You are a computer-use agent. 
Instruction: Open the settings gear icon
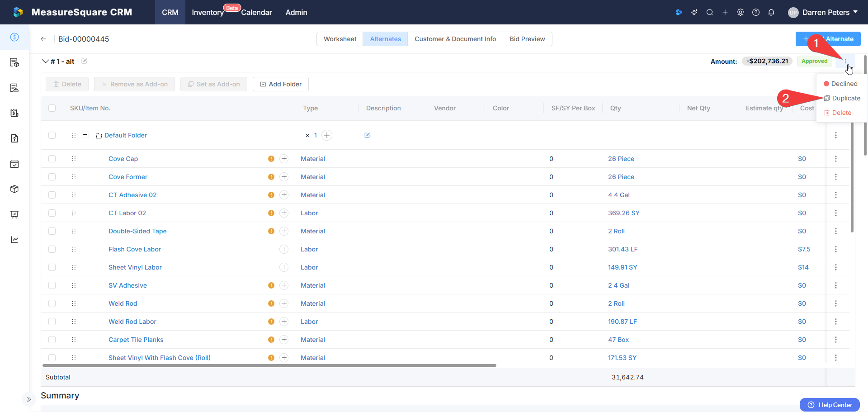pos(741,12)
